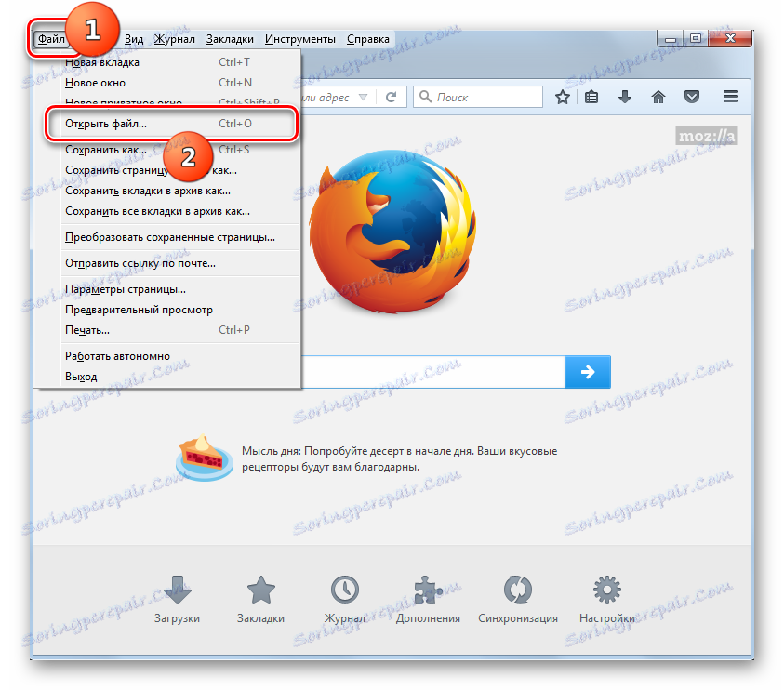Open the Инструменты menu

[300, 39]
